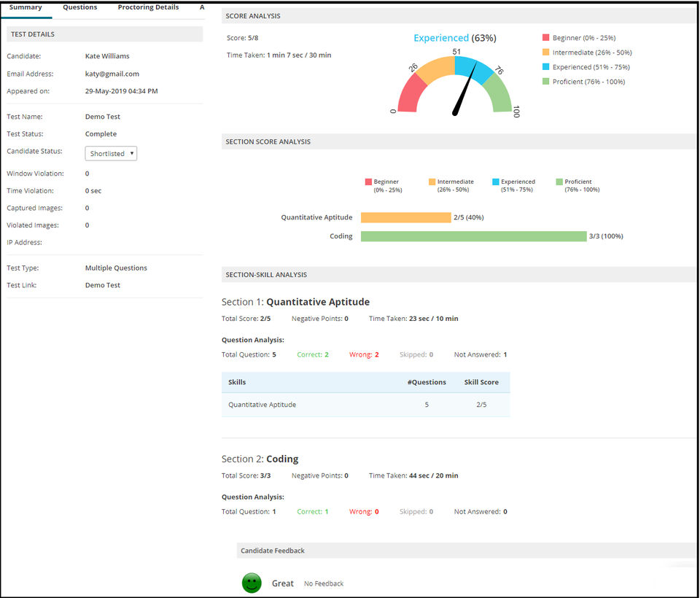The height and width of the screenshot is (598, 700).
Task: Click the 2/5 (40%) bar label
Action: pos(469,217)
